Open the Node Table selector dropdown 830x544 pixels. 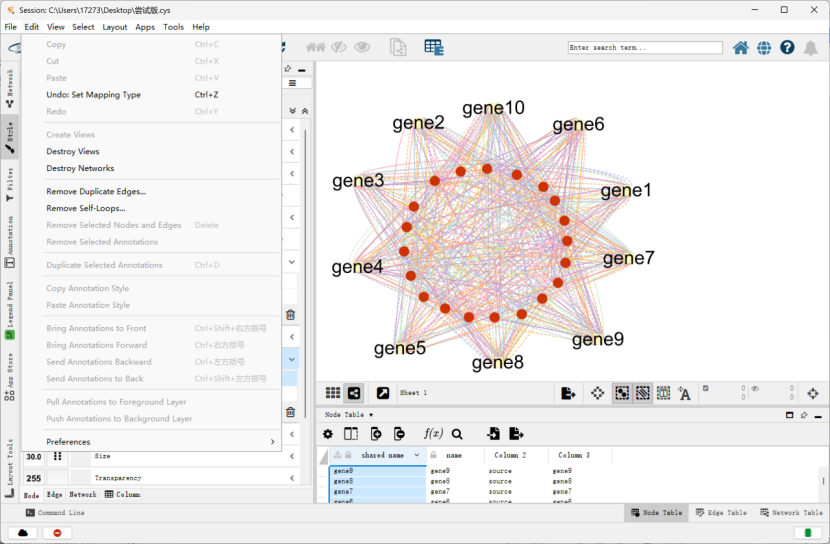click(x=349, y=415)
